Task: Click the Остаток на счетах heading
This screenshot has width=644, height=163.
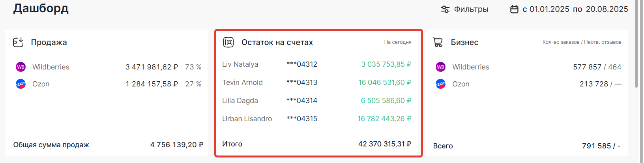Action: coord(277,42)
